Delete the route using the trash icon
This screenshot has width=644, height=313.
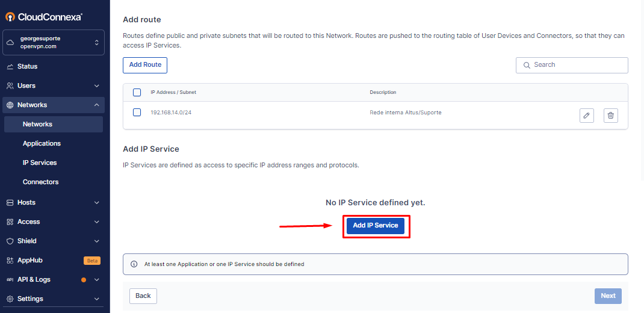611,116
